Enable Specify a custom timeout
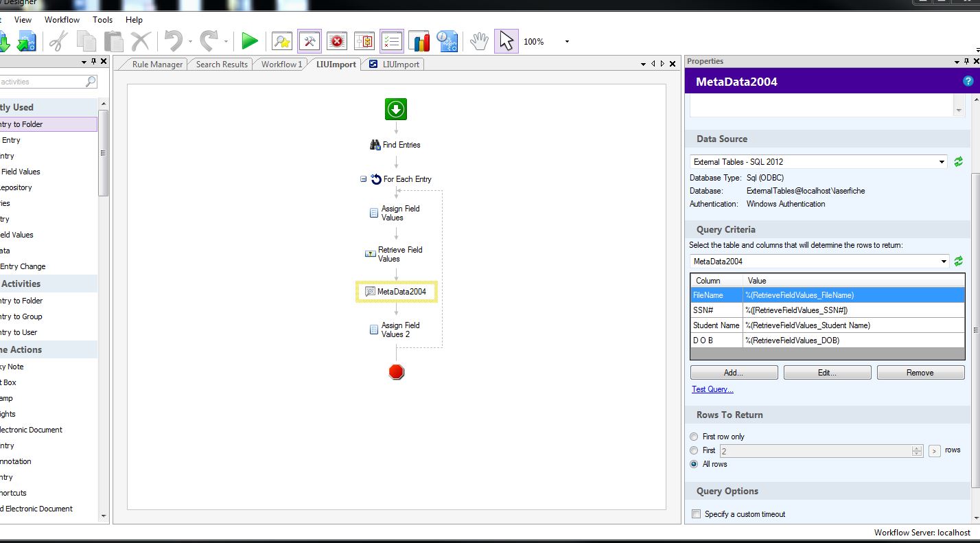This screenshot has width=980, height=543. coord(697,514)
